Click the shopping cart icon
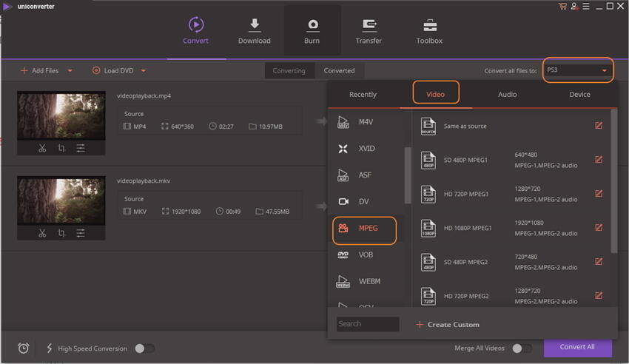Viewport: 629px width, 364px height. tap(562, 7)
